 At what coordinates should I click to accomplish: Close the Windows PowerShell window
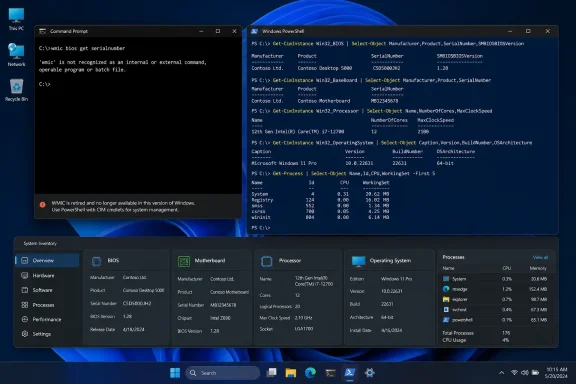coord(547,31)
